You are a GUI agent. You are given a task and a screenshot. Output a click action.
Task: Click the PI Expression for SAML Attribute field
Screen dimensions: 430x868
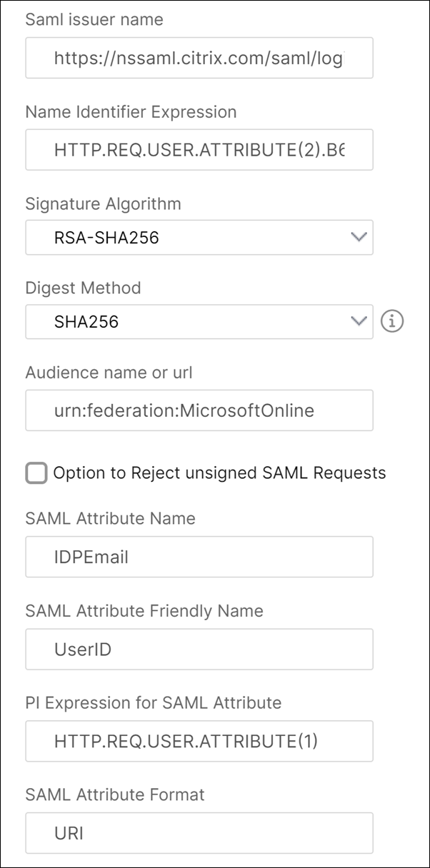(x=199, y=741)
